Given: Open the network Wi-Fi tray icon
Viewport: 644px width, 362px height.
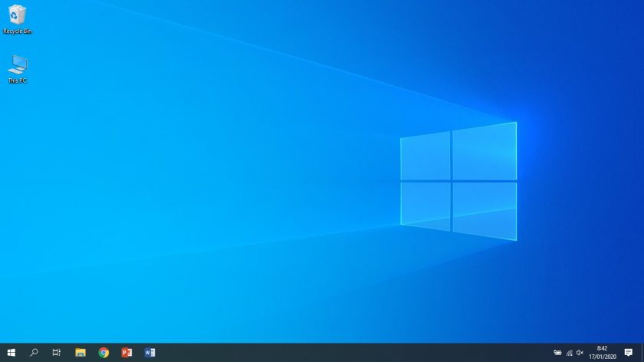Looking at the screenshot, I should (569, 353).
